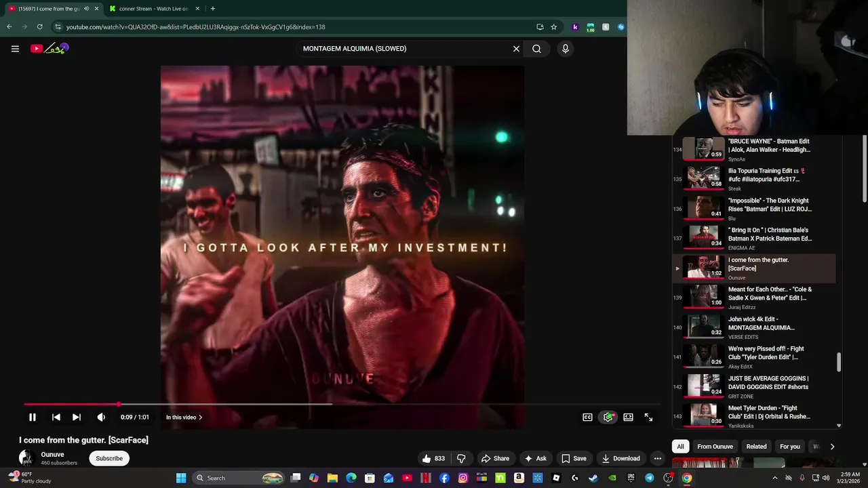Download the video

tap(620, 459)
